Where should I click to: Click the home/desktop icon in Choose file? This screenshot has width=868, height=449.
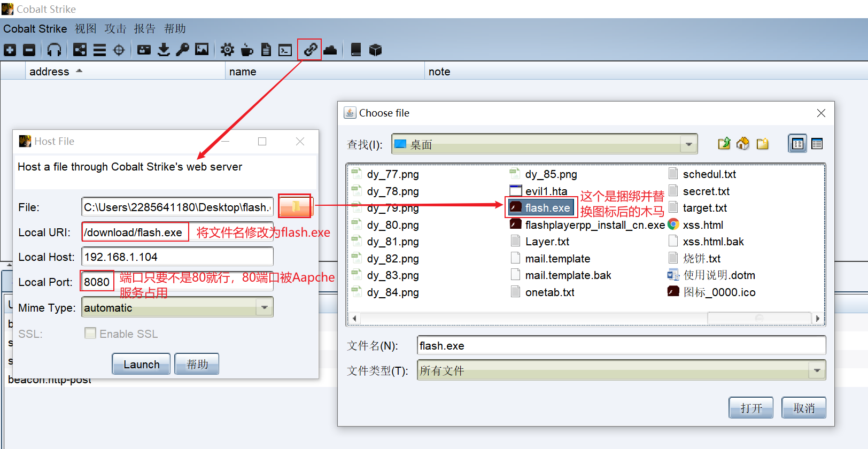743,144
